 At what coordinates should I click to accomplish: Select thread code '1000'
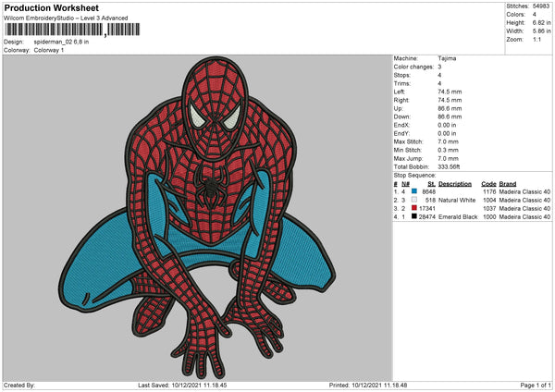[x=489, y=217]
